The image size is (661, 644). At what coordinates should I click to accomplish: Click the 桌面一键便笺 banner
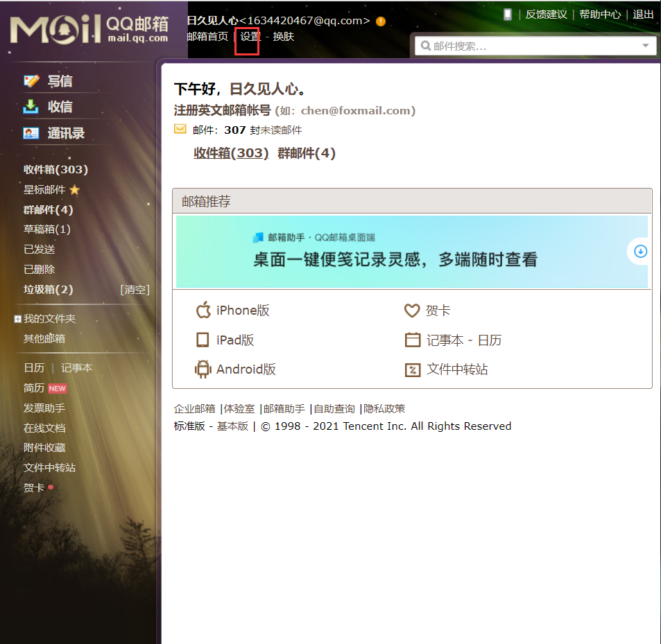[412, 252]
